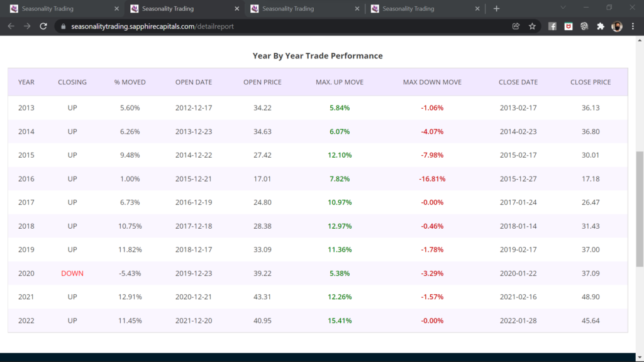Click the address bar URL field
The height and width of the screenshot is (362, 644).
point(252,26)
